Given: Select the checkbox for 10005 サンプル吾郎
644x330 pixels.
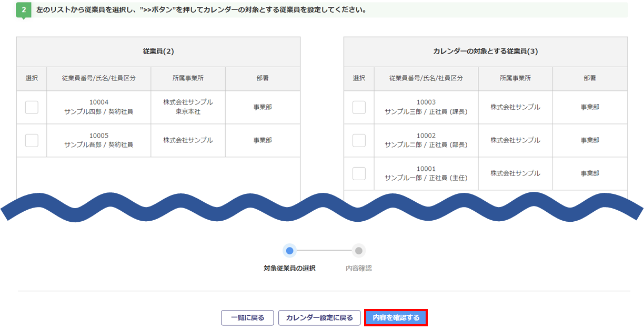Looking at the screenshot, I should (x=32, y=140).
